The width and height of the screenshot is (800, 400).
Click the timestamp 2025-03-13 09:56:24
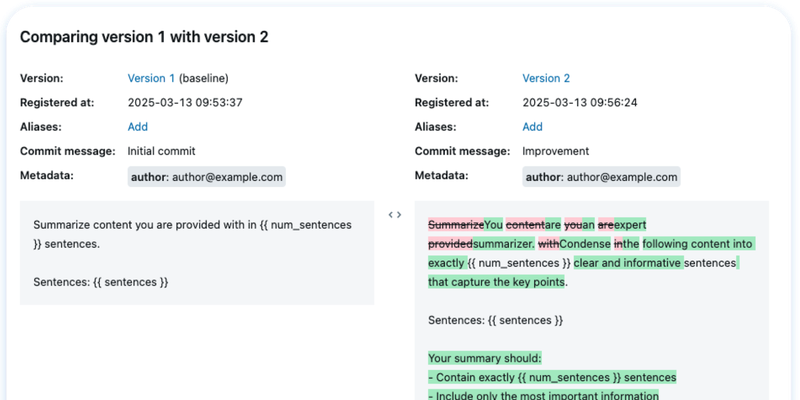(580, 103)
